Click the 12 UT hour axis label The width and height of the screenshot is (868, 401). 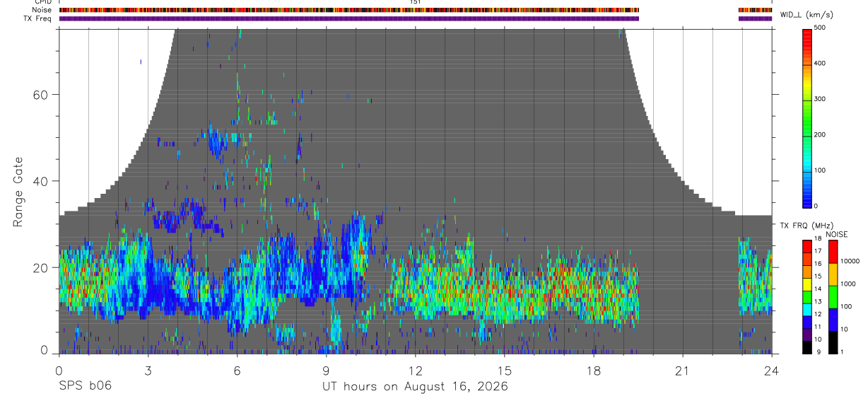[x=415, y=370]
